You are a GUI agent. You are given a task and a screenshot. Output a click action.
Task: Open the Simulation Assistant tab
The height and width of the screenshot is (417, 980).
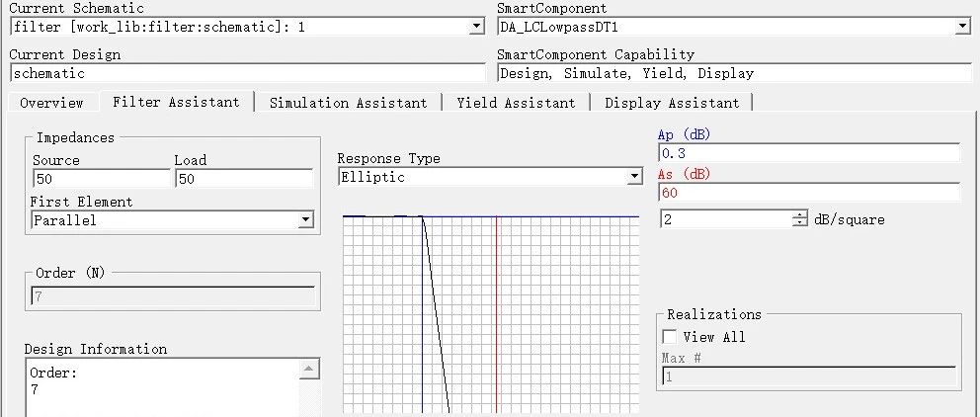348,103
